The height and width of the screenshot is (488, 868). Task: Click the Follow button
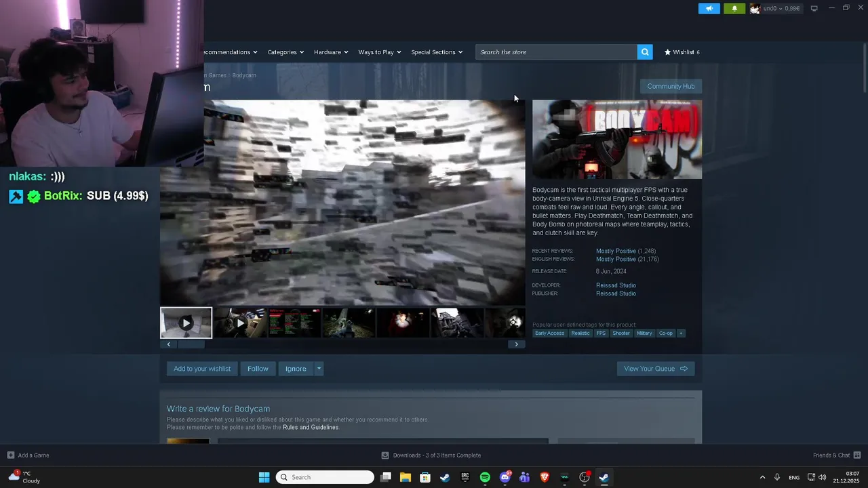pyautogui.click(x=258, y=369)
